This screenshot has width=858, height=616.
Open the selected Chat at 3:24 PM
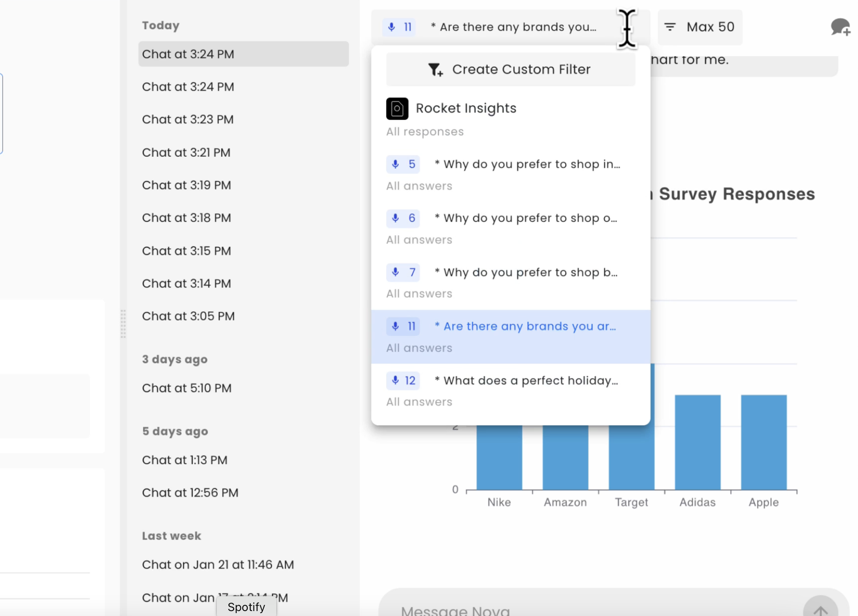point(243,54)
